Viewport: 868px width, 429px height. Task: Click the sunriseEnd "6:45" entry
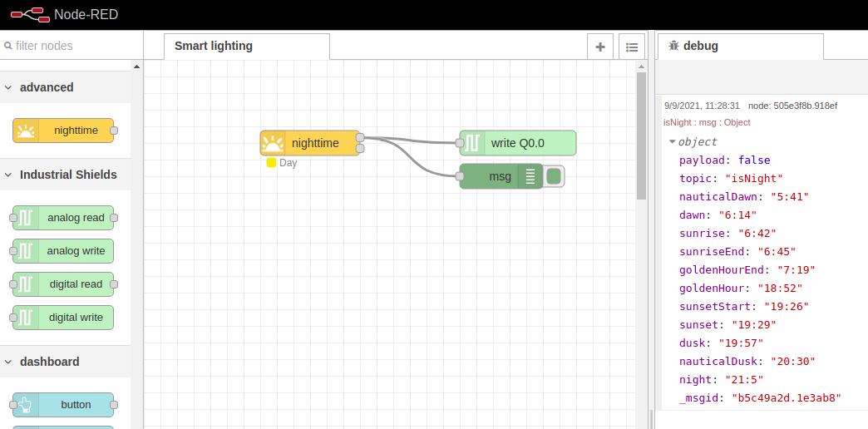click(x=737, y=251)
